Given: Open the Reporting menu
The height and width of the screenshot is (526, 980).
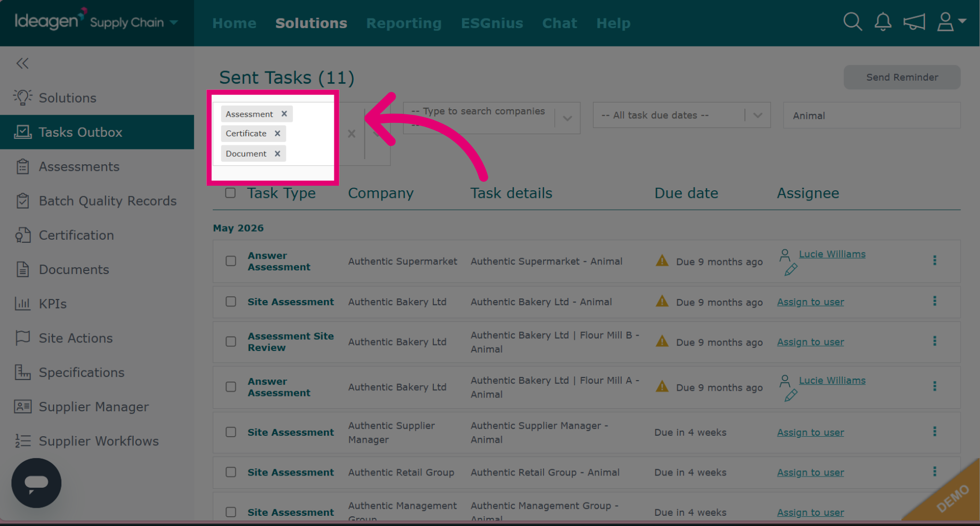Looking at the screenshot, I should pyautogui.click(x=404, y=23).
